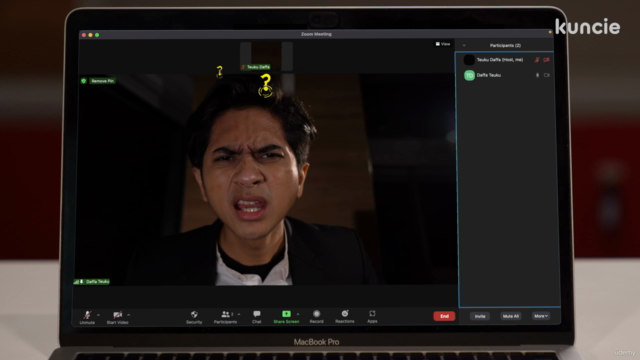This screenshot has width=640, height=360.
Task: Click Teuku Daffa's black avatar in list
Action: tap(469, 60)
